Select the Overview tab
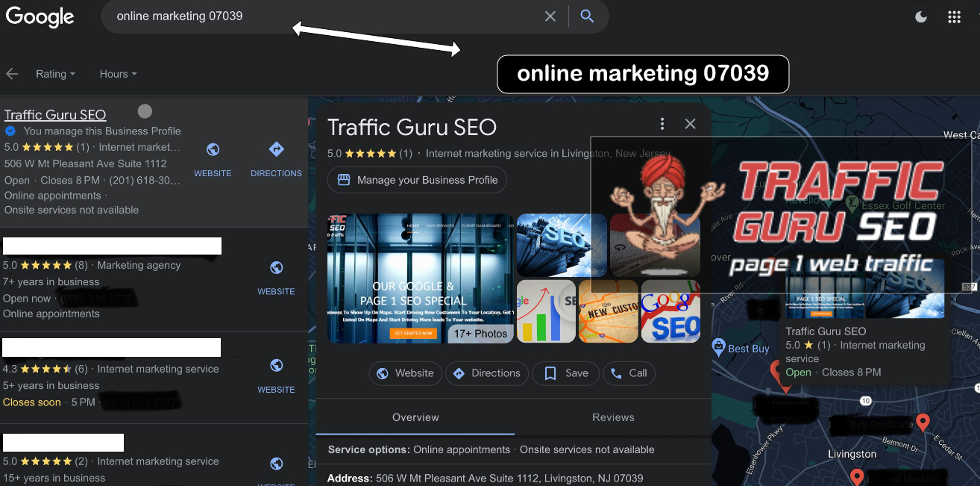Viewport: 980px width, 486px height. click(x=415, y=417)
